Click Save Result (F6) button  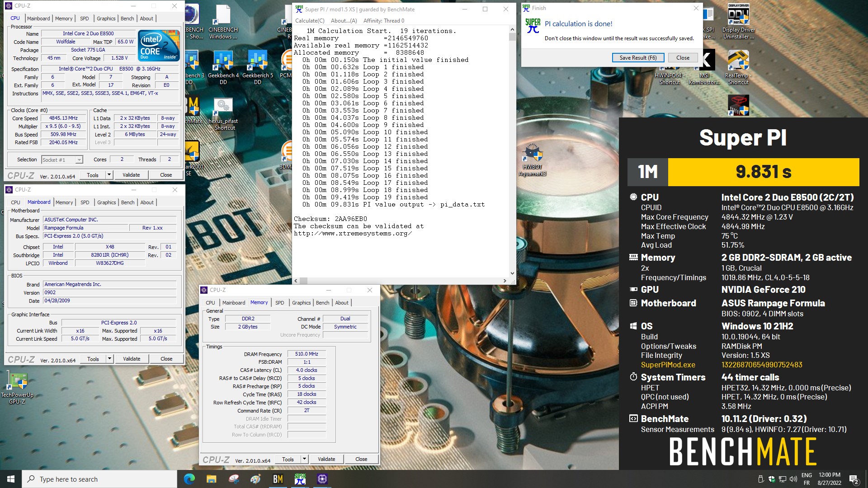pyautogui.click(x=638, y=58)
